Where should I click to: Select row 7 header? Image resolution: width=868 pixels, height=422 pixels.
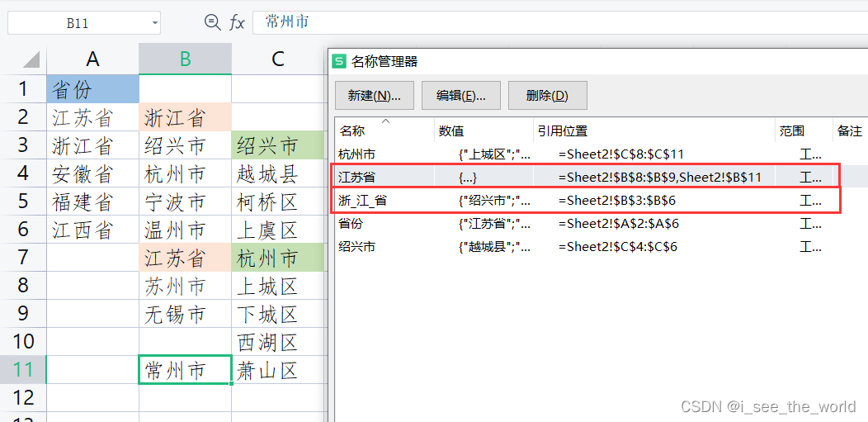click(23, 257)
